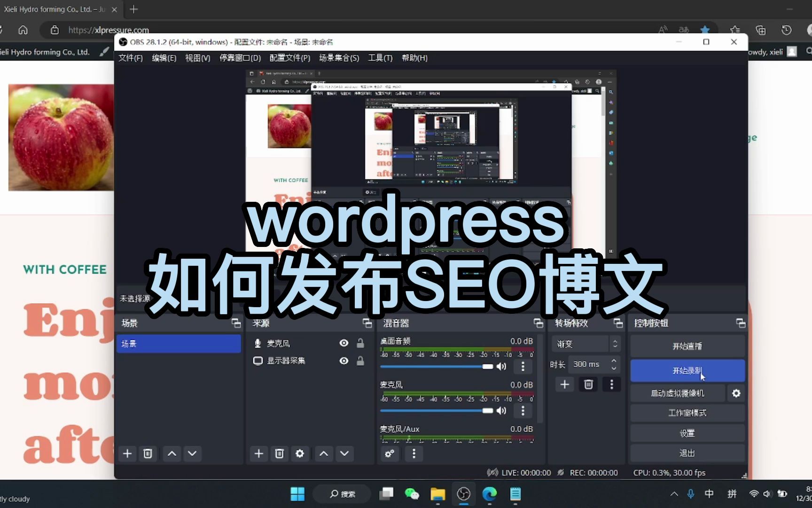This screenshot has height=508, width=812.
Task: Decrease transition duration with down arrow
Action: [614, 368]
